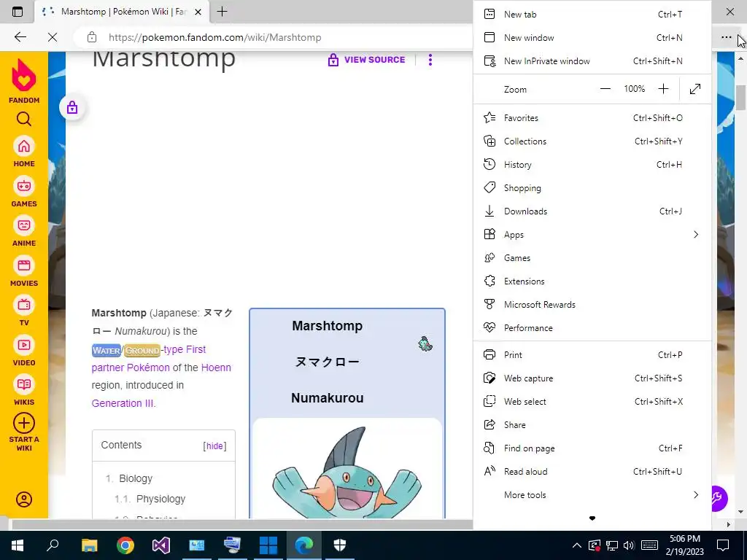This screenshot has height=560, width=747.
Task: Go to Fandom HOME in sidebar
Action: coord(24,152)
